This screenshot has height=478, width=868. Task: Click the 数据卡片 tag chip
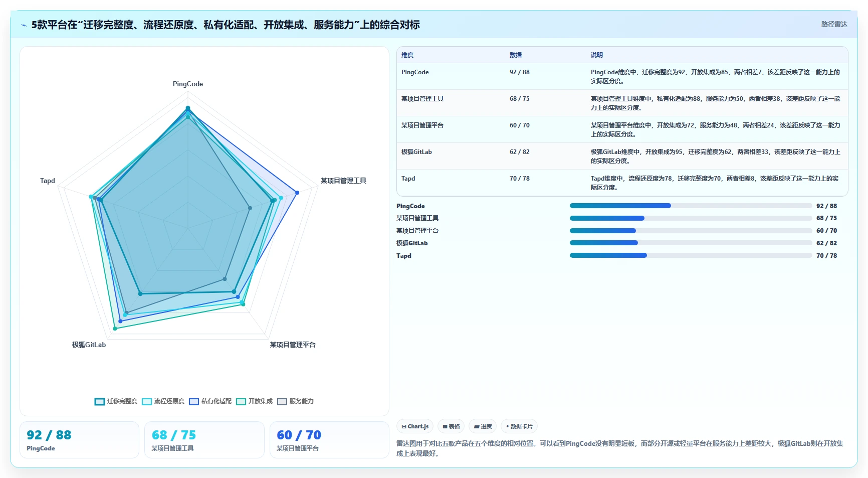[519, 426]
